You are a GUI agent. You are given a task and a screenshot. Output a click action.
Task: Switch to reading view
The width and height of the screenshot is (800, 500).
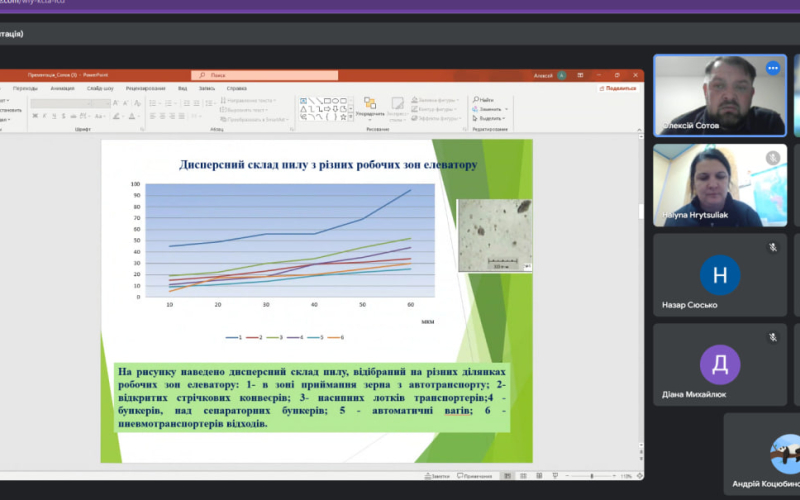click(x=539, y=476)
